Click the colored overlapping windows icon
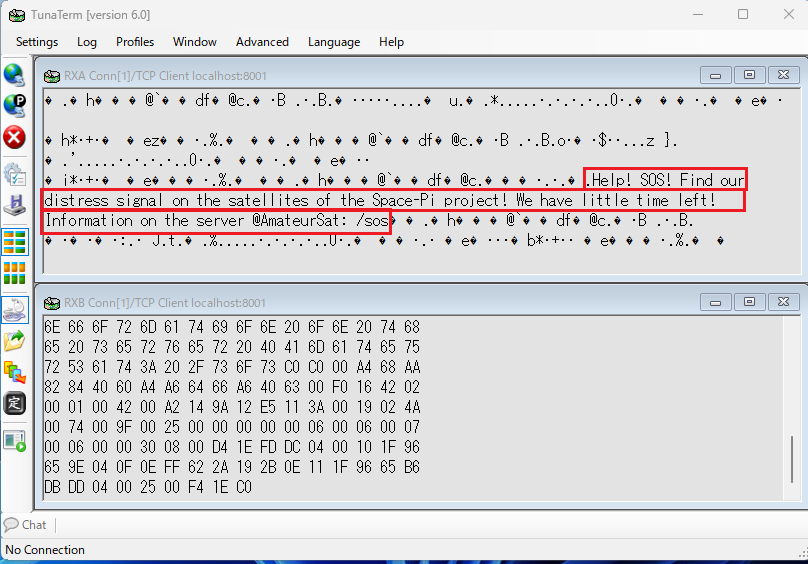The image size is (808, 564). tap(14, 372)
